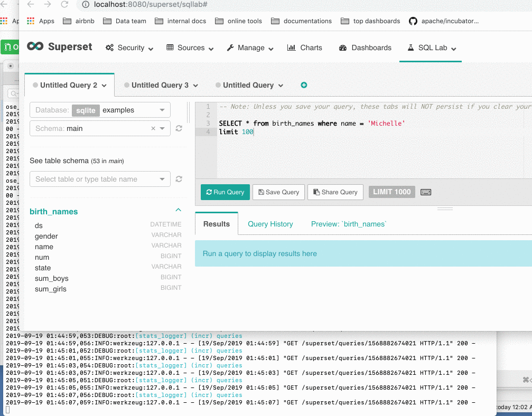The width and height of the screenshot is (532, 416).
Task: Open the airbnb bookmarks folder
Action: (x=79, y=21)
